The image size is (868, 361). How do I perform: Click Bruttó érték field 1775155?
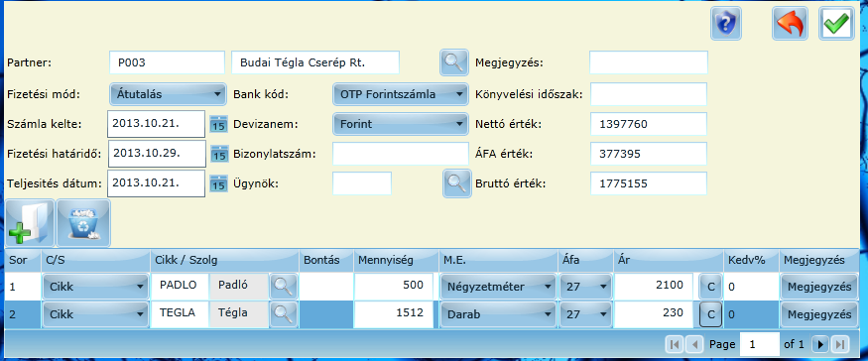tap(649, 183)
